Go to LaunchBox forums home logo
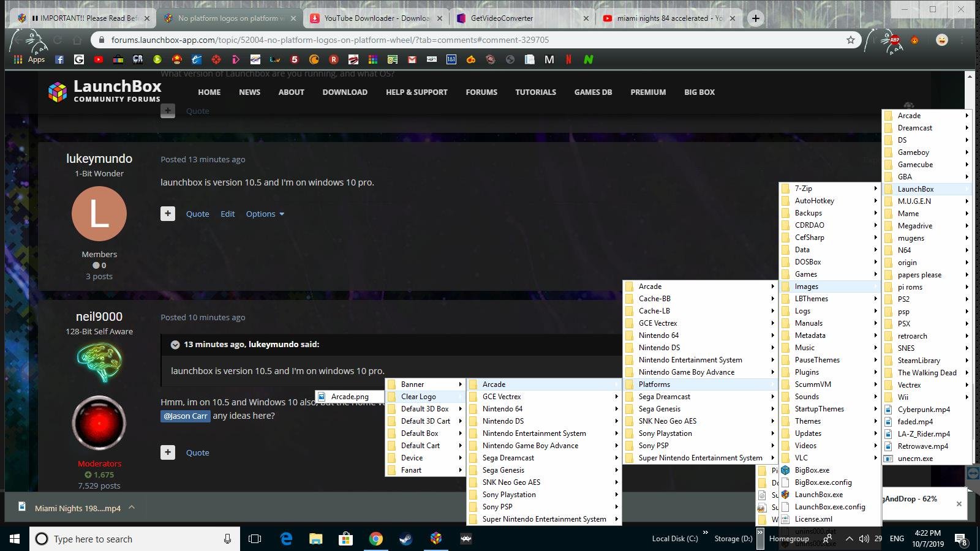The image size is (980, 551). pos(105,91)
